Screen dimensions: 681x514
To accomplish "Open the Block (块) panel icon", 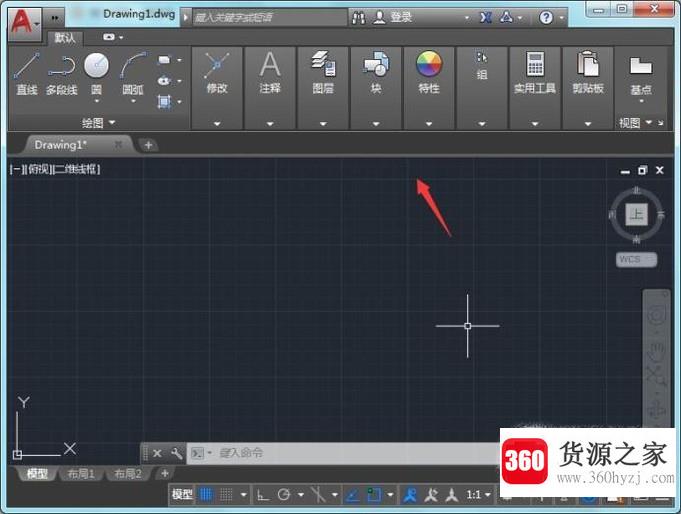I will [376, 64].
